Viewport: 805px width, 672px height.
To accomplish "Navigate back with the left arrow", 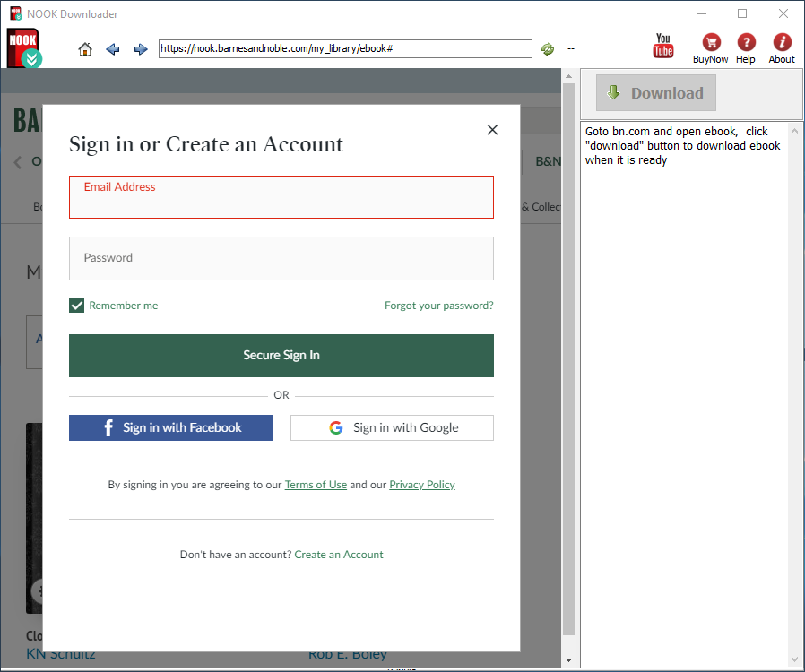I will (112, 49).
